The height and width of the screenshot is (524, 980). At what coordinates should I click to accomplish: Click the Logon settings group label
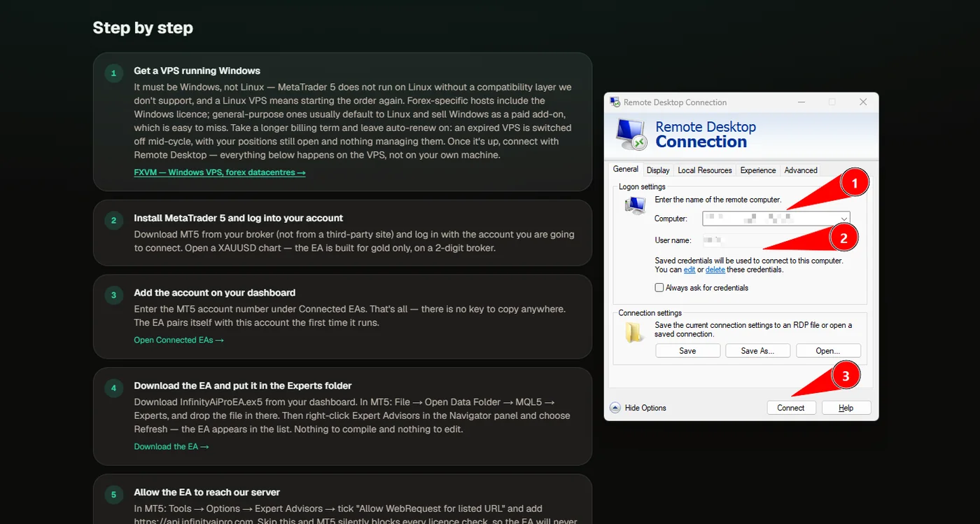pyautogui.click(x=642, y=187)
